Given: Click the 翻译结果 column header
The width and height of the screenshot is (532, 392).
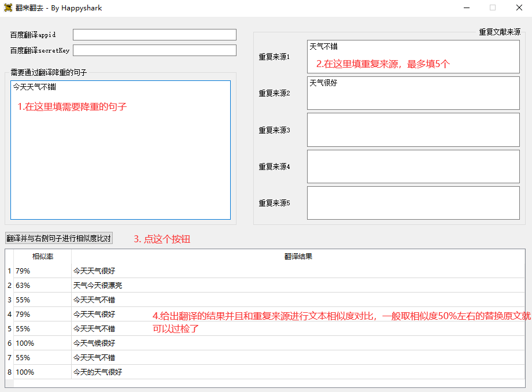Looking at the screenshot, I should (x=298, y=257).
